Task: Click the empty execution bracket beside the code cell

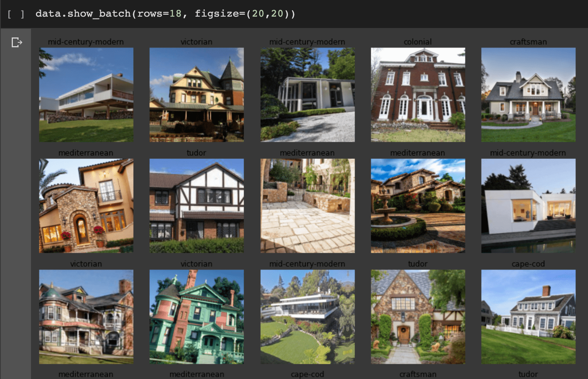Action: 15,14
